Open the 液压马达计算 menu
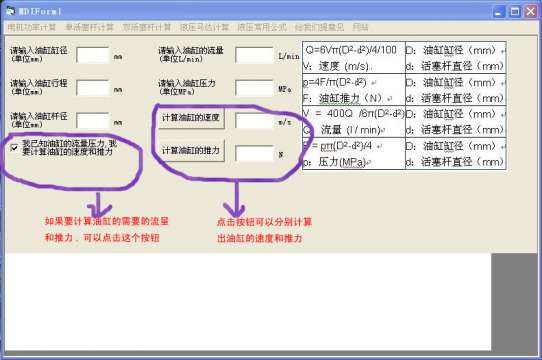Image resolution: width=542 pixels, height=360 pixels. click(x=204, y=27)
